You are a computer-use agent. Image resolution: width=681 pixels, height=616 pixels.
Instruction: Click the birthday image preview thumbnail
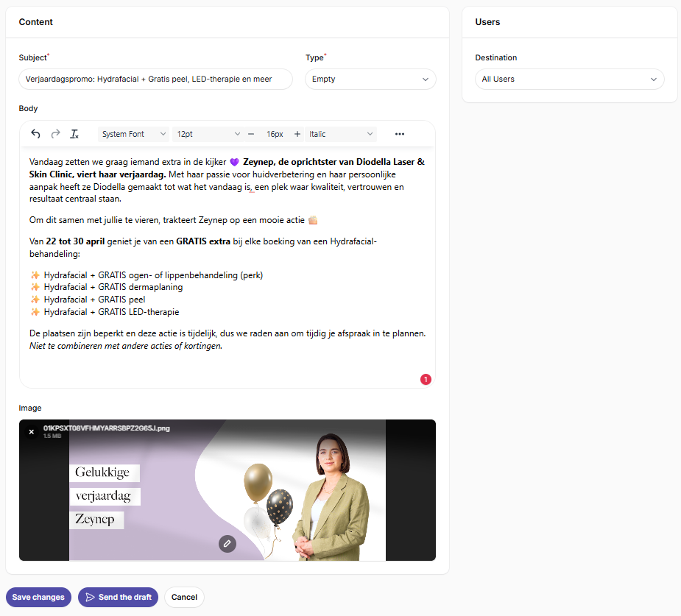pos(227,490)
